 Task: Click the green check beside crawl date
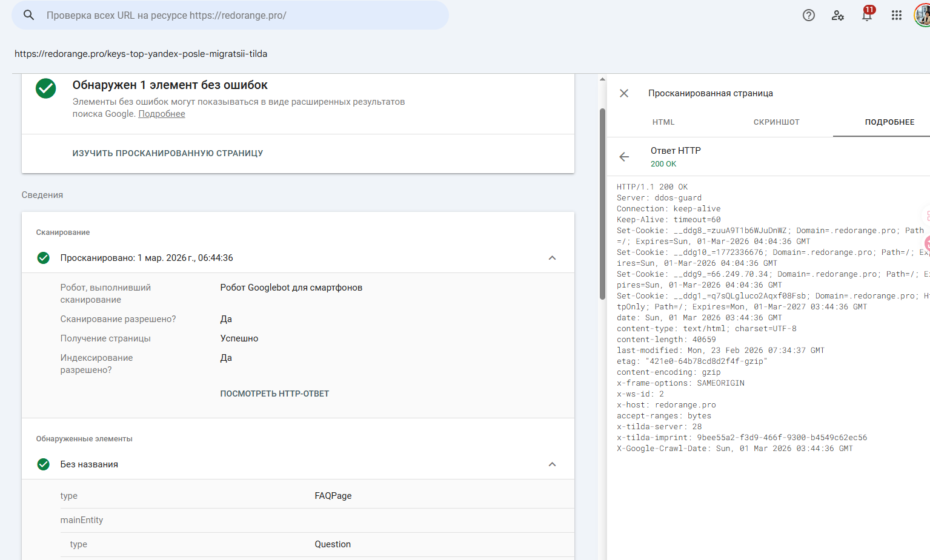click(44, 258)
